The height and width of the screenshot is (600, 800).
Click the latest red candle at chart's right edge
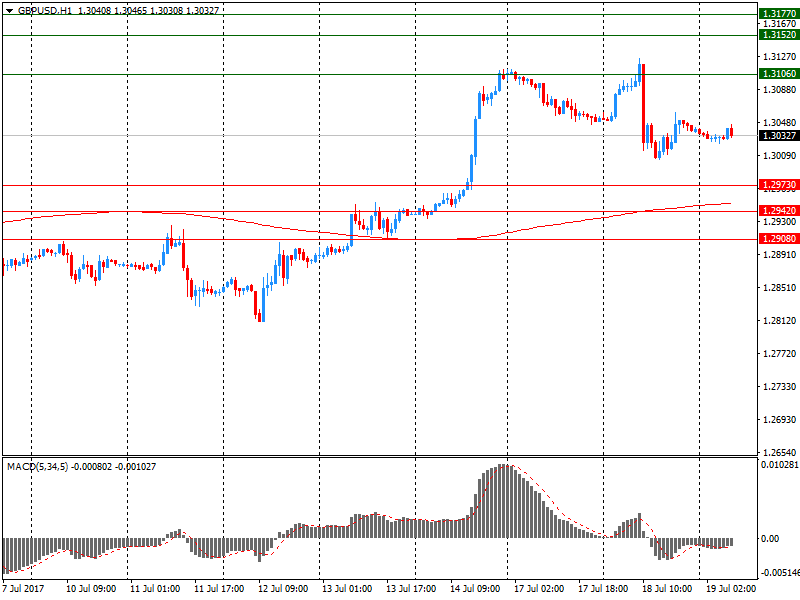[732, 131]
